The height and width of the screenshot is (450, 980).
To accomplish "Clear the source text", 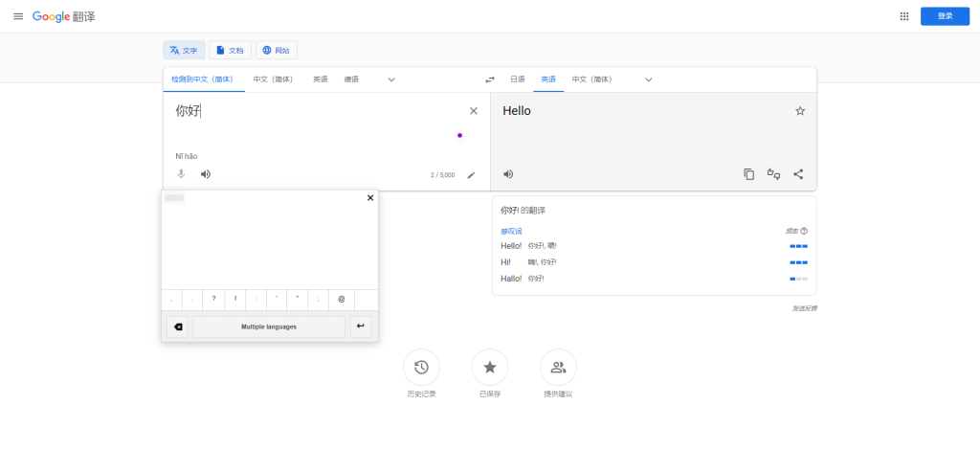I will (x=473, y=111).
